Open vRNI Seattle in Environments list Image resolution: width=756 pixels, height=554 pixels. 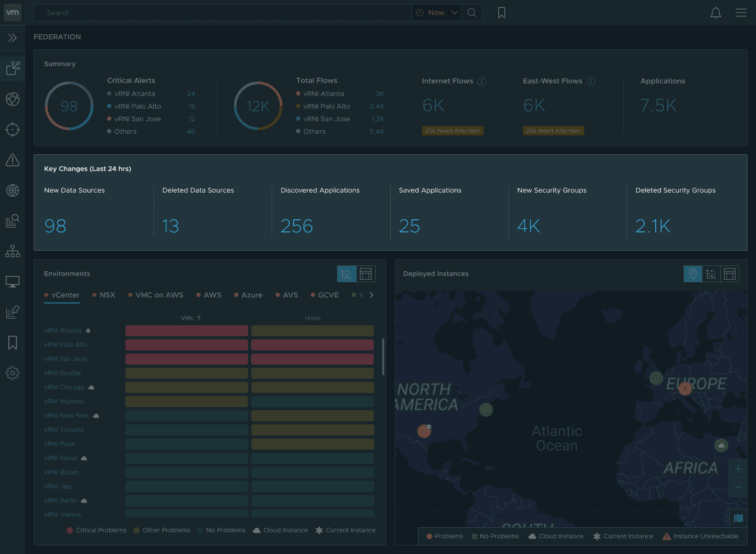62,373
